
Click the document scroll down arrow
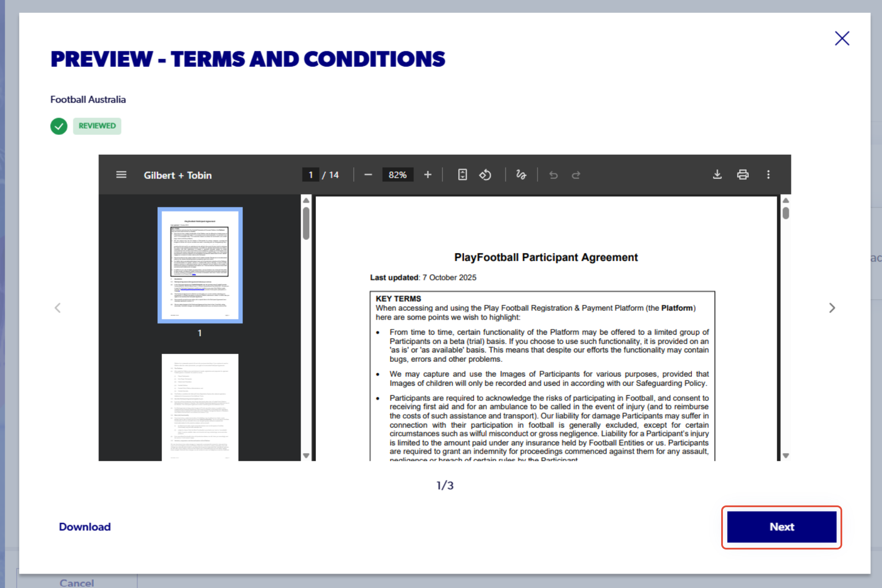pos(786,455)
